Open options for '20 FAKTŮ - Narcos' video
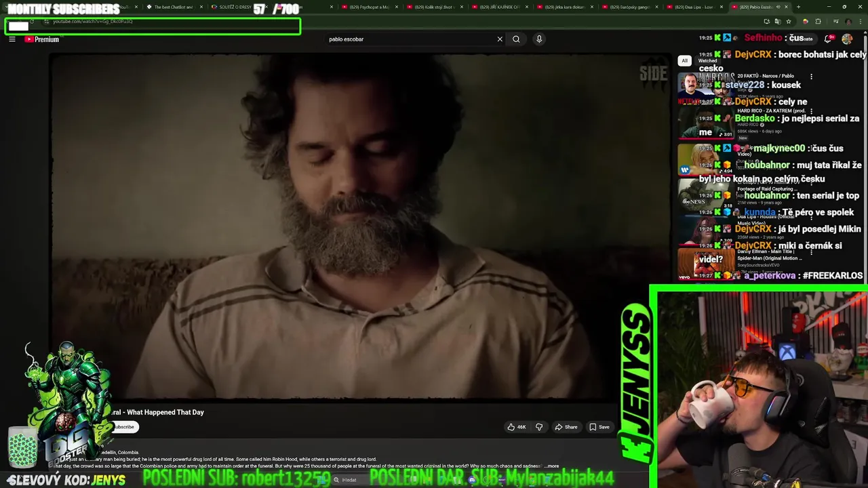The width and height of the screenshot is (868, 488). pos(811,77)
